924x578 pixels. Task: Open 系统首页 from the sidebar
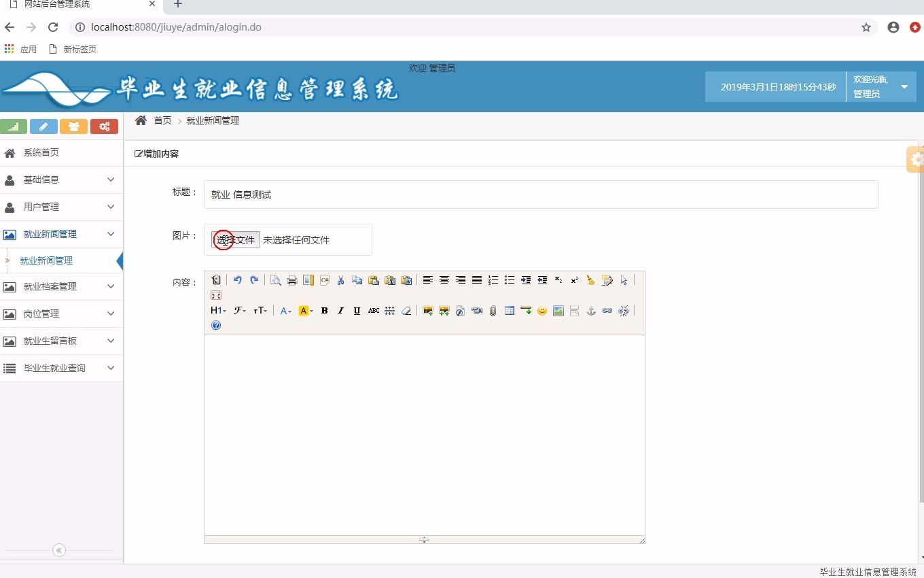click(x=41, y=152)
